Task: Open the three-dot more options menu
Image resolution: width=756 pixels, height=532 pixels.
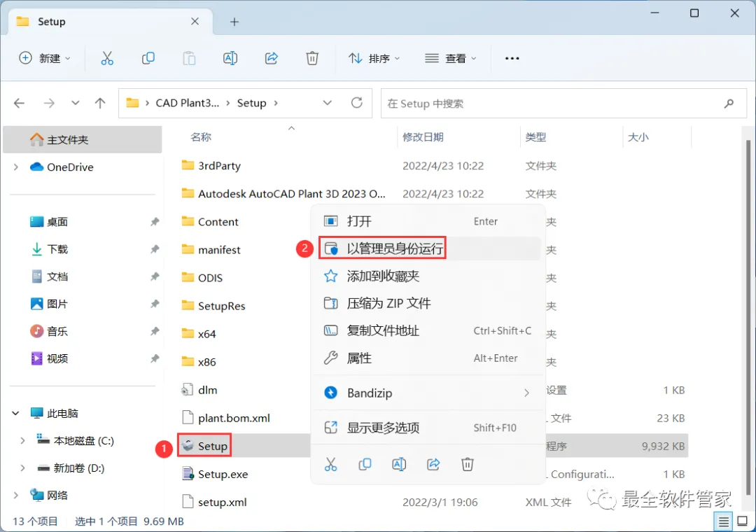Action: click(512, 58)
